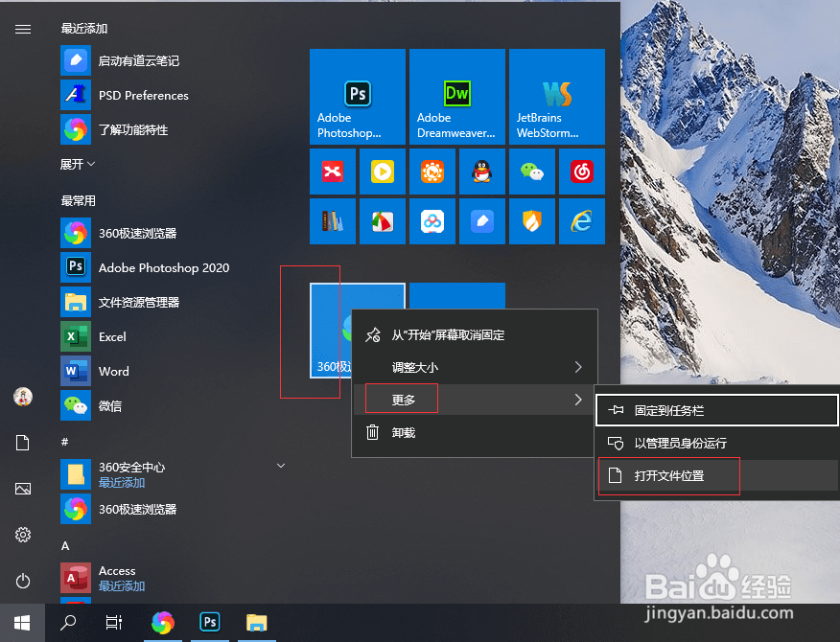
Task: Choose 固定到任务栏 in the submenu
Action: pos(717,411)
